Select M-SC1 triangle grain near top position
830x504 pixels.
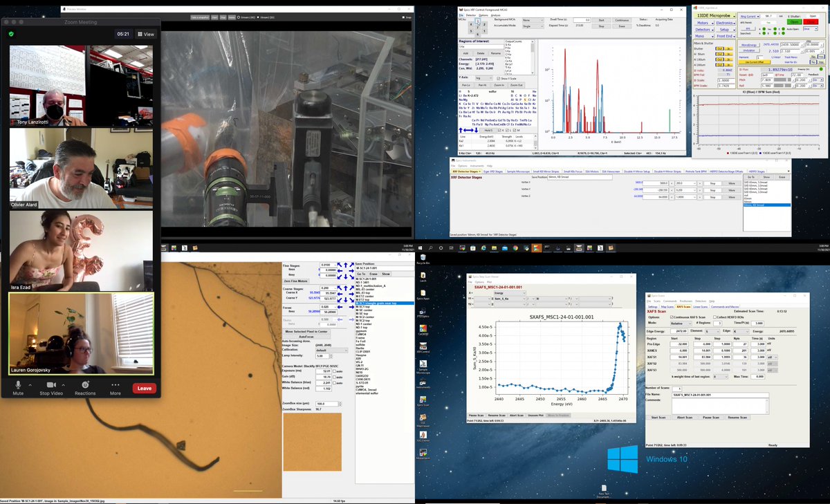pos(384,303)
